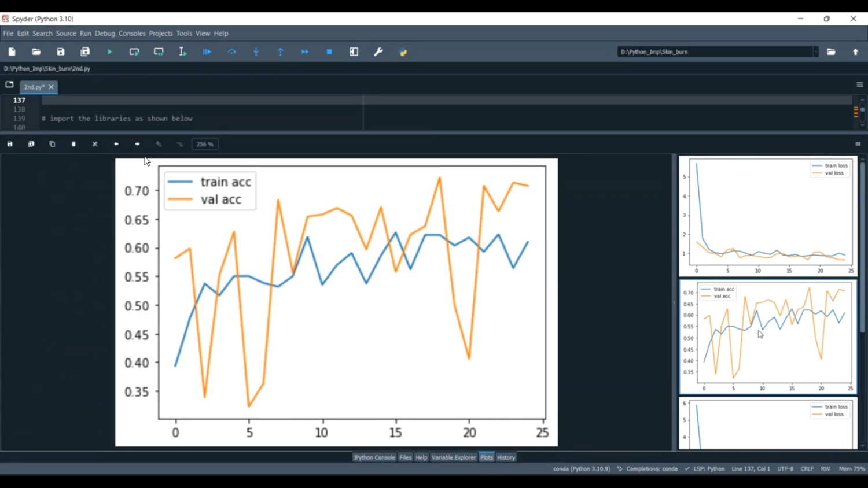
Task: Expand the working directory dropdown
Action: point(815,52)
